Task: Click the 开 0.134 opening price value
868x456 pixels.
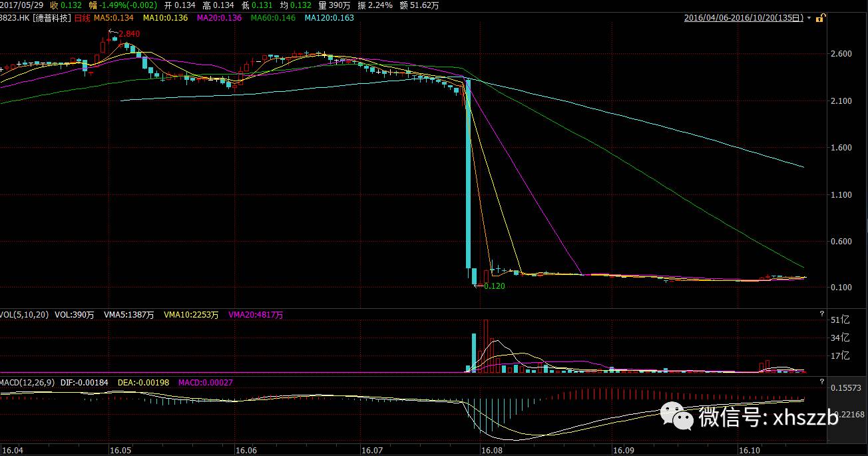Action: click(180, 5)
